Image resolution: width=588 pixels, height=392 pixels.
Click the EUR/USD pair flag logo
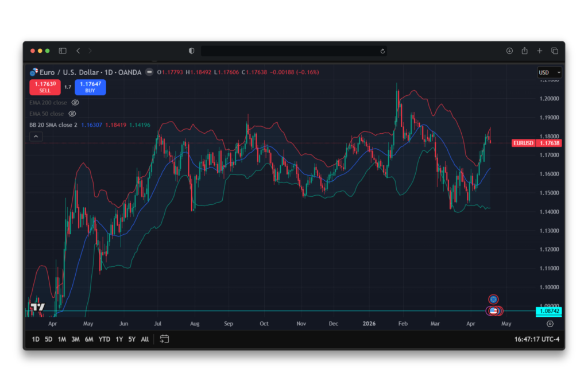pyautogui.click(x=33, y=72)
